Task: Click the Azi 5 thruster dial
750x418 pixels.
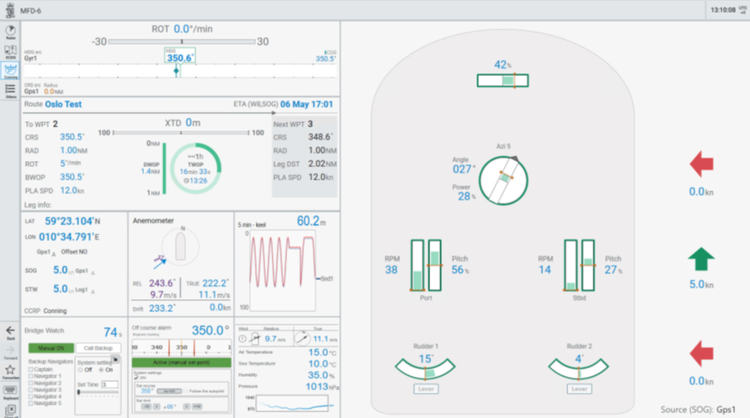Action: click(x=503, y=180)
